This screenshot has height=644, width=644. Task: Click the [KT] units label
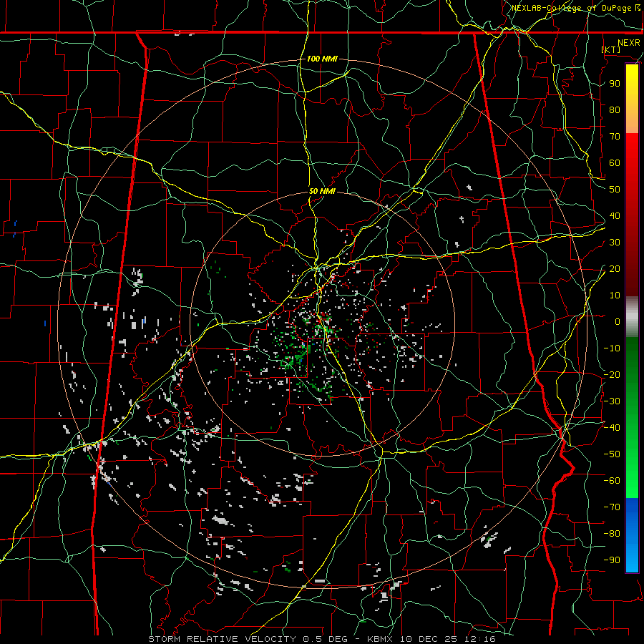tap(611, 49)
